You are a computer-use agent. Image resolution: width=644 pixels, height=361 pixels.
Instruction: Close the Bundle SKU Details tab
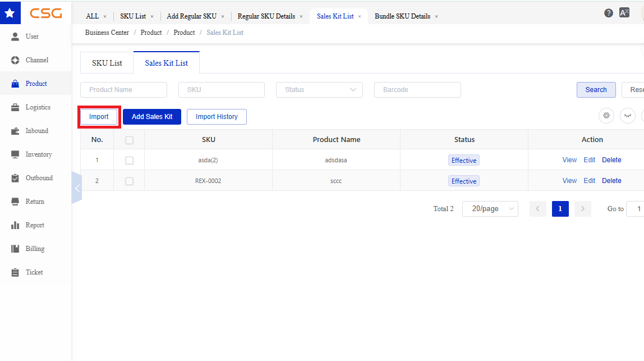click(436, 16)
